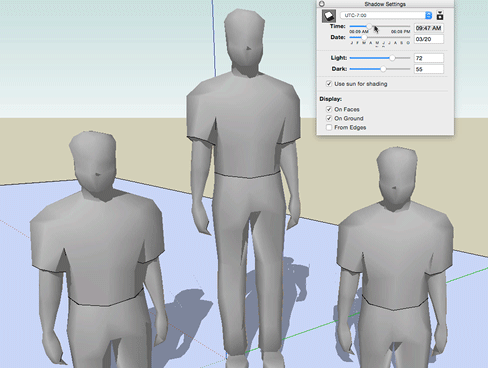This screenshot has height=368, width=488.
Task: Open the UTC-7:00 timezone dropdown
Action: [x=386, y=15]
